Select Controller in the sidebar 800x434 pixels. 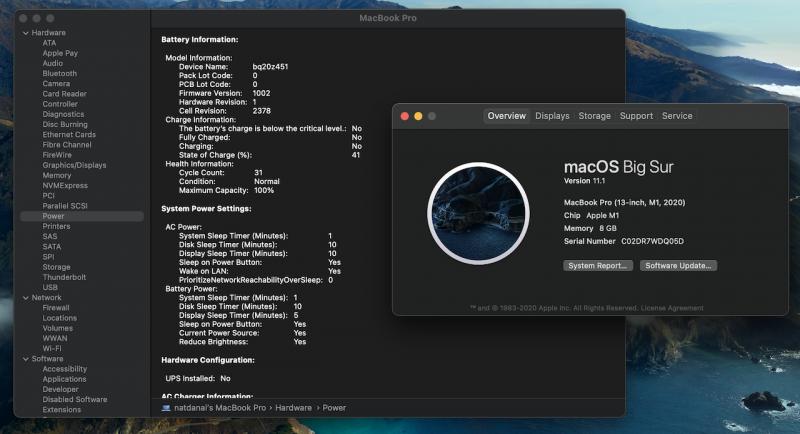(x=60, y=104)
